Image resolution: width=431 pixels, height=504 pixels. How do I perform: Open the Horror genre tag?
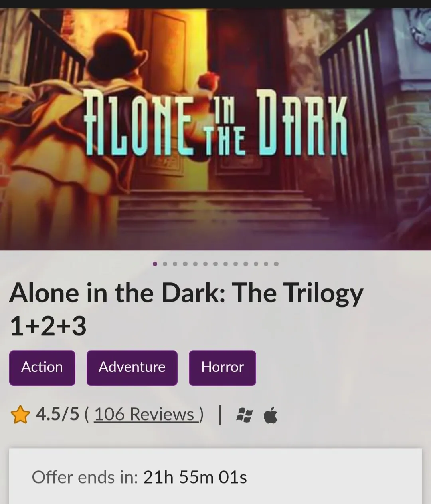[x=222, y=368]
